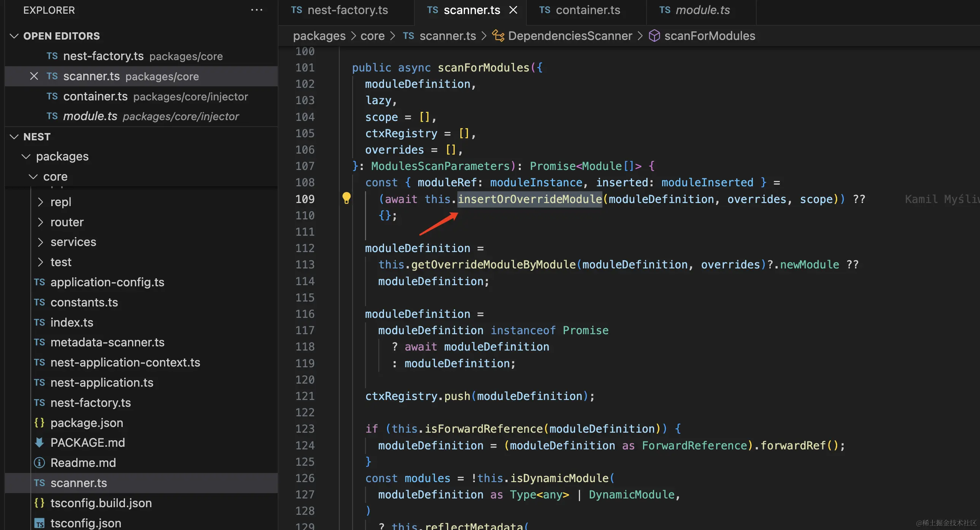The height and width of the screenshot is (530, 980).
Task: Click TS icon of metadata-scanner.ts
Action: [x=39, y=342]
